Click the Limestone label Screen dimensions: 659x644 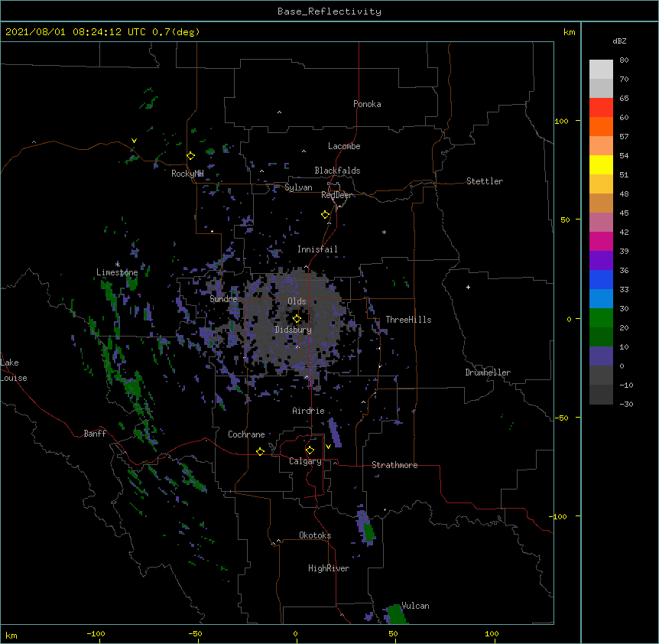117,272
